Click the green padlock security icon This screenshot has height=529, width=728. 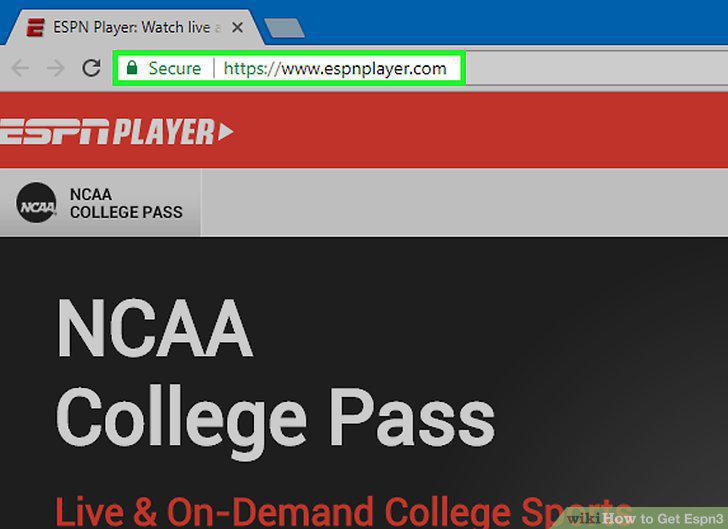[x=132, y=68]
